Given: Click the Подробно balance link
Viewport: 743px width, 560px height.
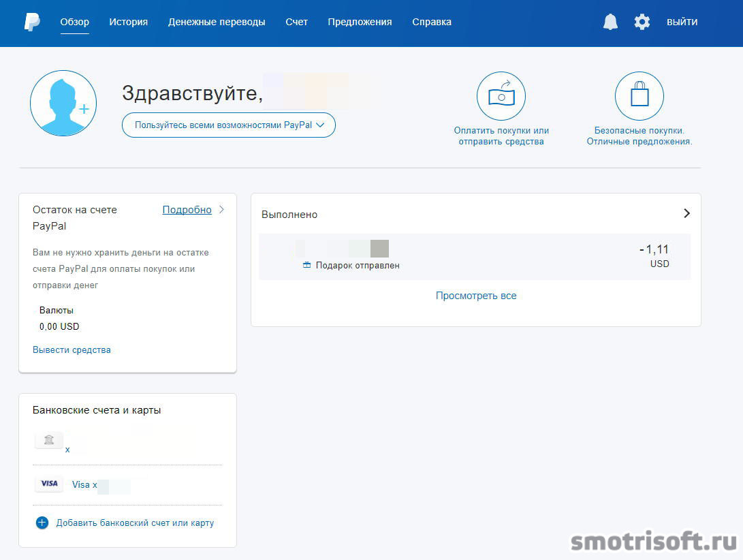Looking at the screenshot, I should pos(187,210).
